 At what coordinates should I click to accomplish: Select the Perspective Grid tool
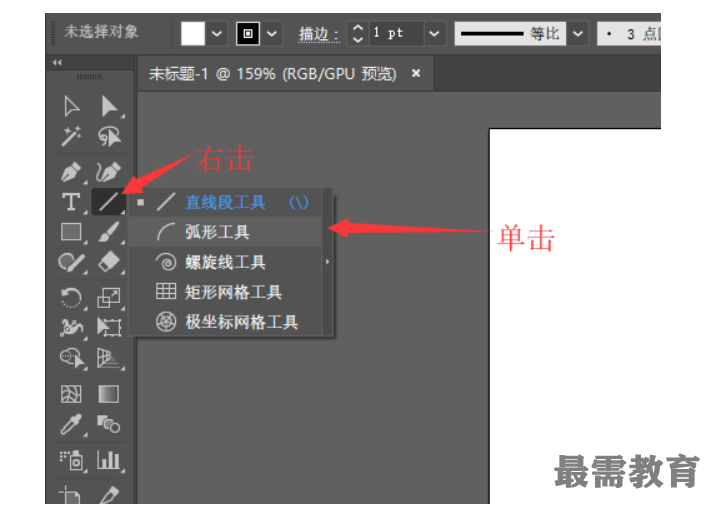(109, 358)
